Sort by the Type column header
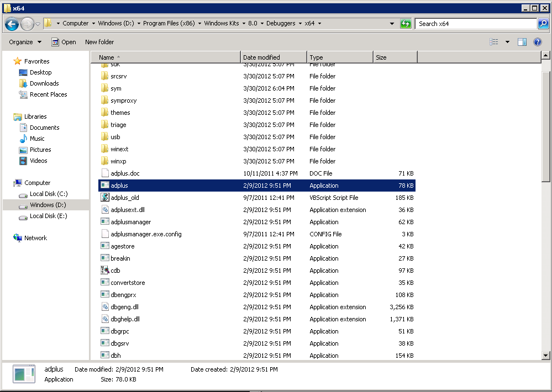 pos(340,57)
